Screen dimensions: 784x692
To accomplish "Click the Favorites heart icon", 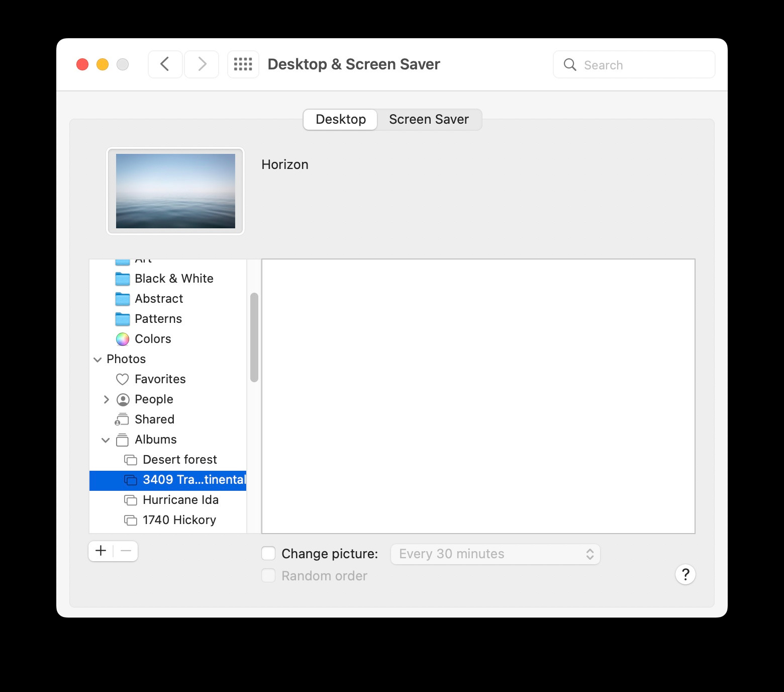I will coord(123,379).
